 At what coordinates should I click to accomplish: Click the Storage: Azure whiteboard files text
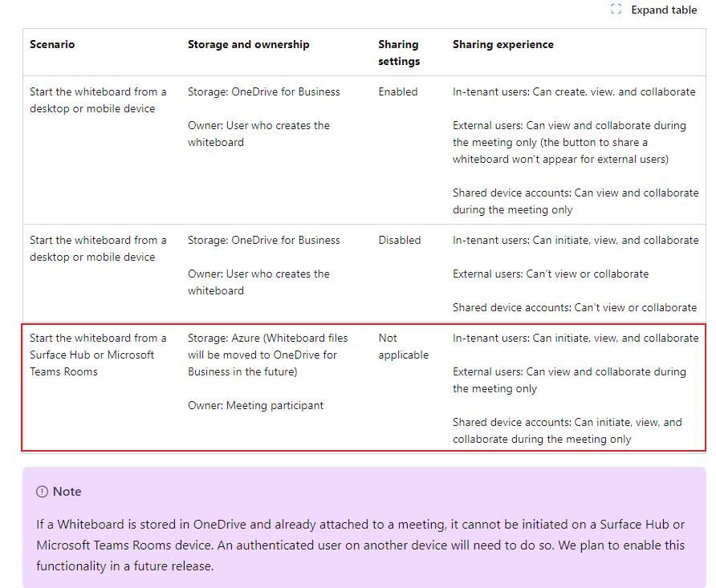click(x=267, y=355)
